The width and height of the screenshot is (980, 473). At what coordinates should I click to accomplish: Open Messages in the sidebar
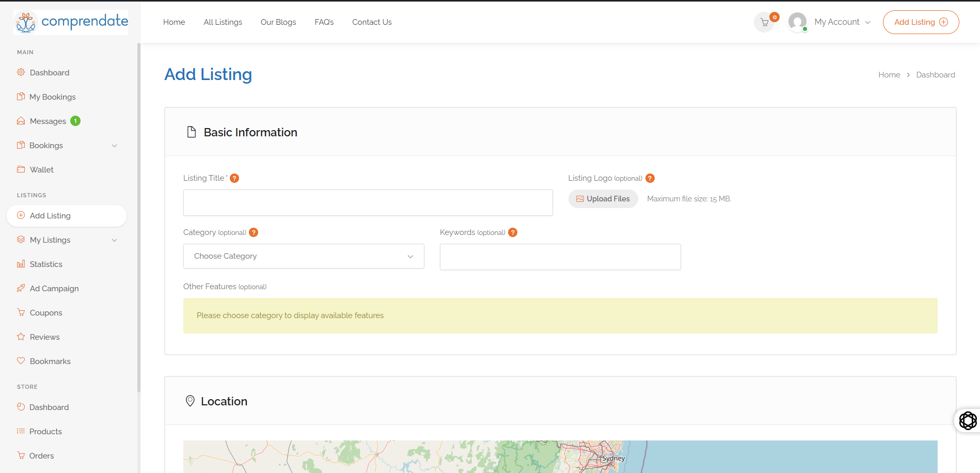click(x=48, y=121)
